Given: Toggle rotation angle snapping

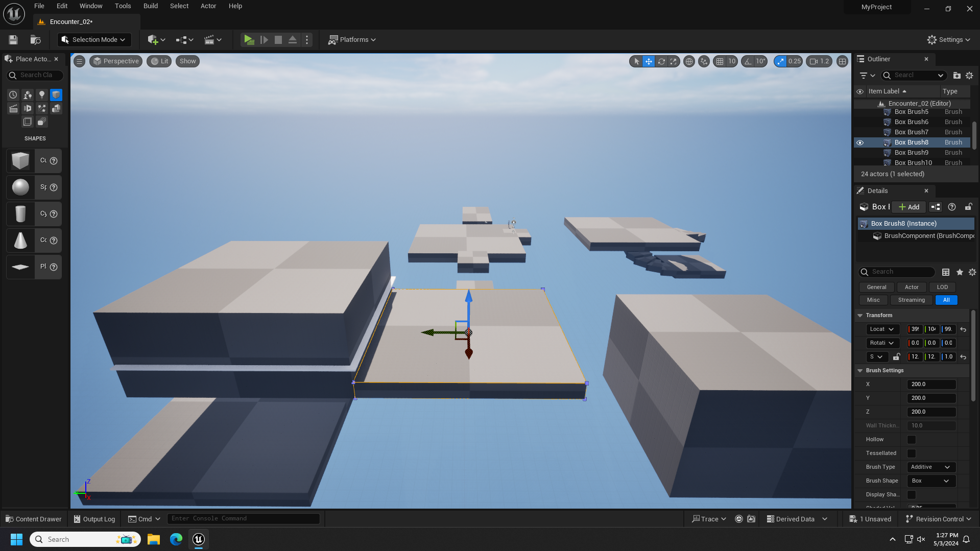Looking at the screenshot, I should click(748, 61).
